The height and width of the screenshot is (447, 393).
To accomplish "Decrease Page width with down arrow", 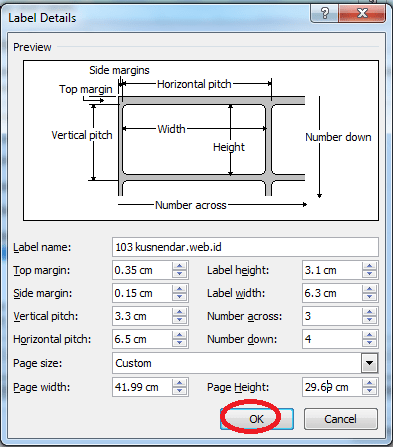I will (180, 391).
